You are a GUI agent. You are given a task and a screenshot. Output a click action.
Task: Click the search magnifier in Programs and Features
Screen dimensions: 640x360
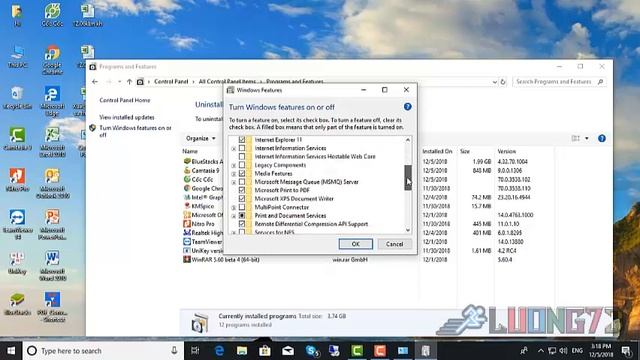coord(600,82)
